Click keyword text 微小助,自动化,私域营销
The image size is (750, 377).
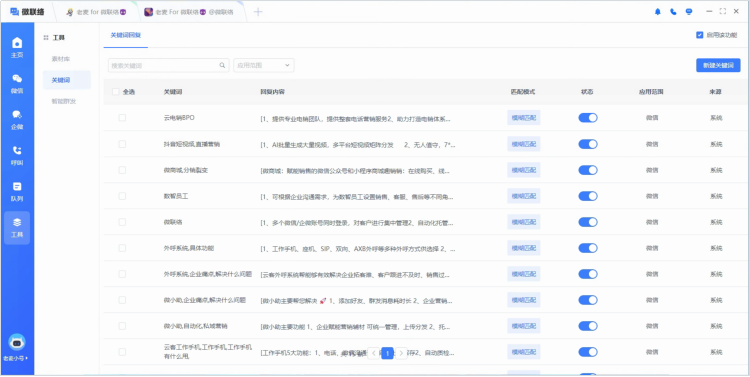[196, 326]
